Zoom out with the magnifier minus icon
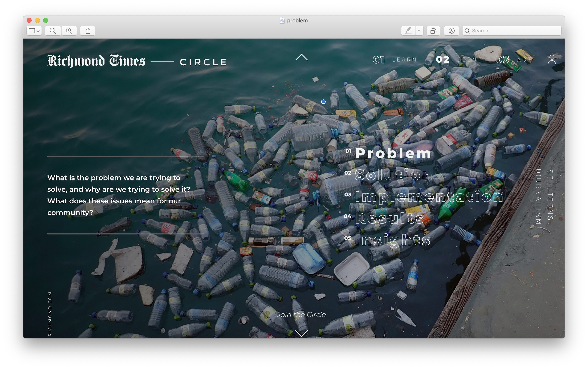The height and width of the screenshot is (369, 588). point(53,31)
